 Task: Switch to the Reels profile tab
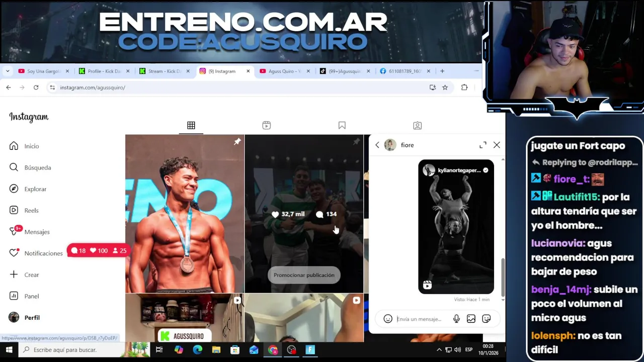click(267, 125)
